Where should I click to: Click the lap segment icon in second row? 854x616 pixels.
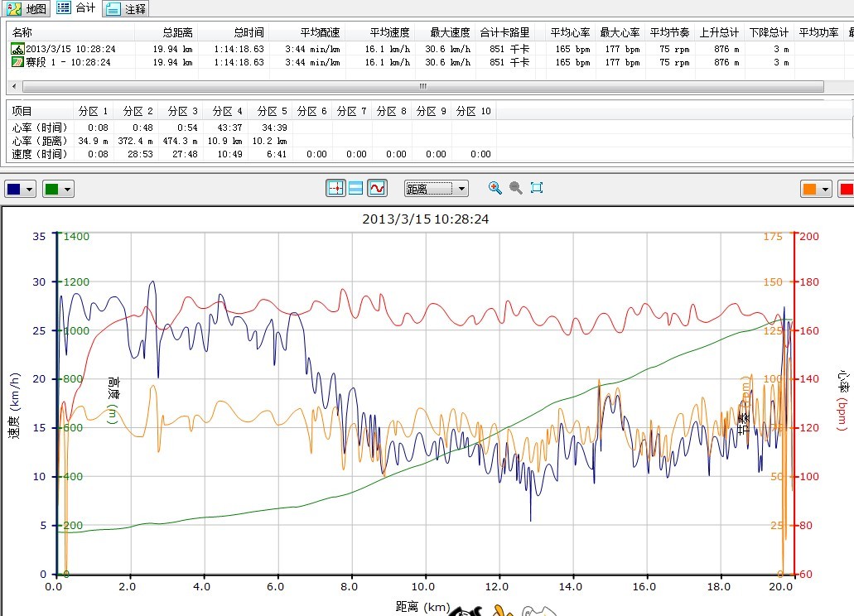point(17,62)
